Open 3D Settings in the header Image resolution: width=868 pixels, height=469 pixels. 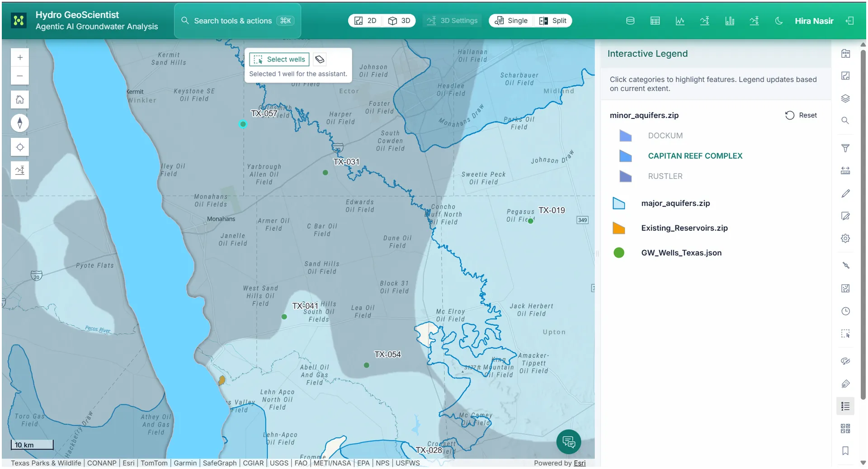pos(453,21)
